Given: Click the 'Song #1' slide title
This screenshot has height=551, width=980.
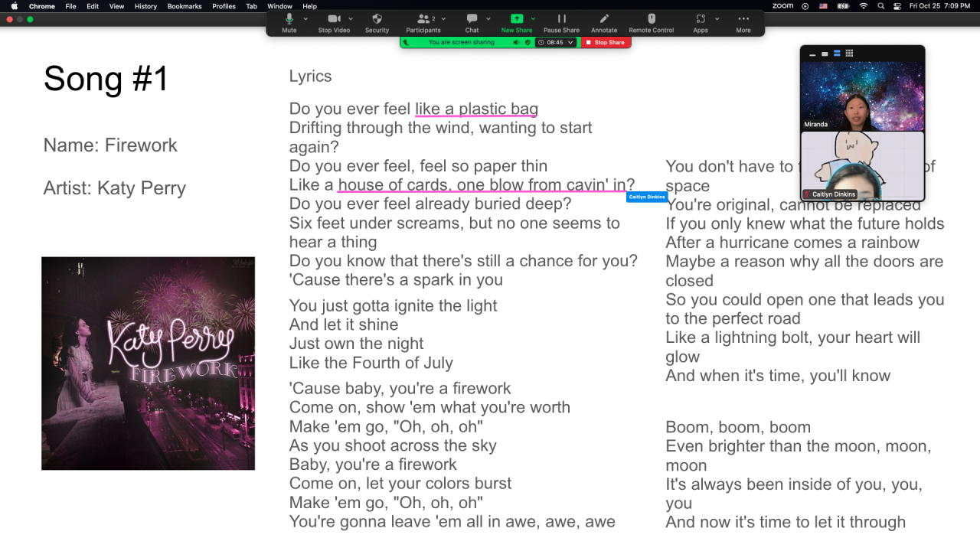Looking at the screenshot, I should (x=106, y=78).
